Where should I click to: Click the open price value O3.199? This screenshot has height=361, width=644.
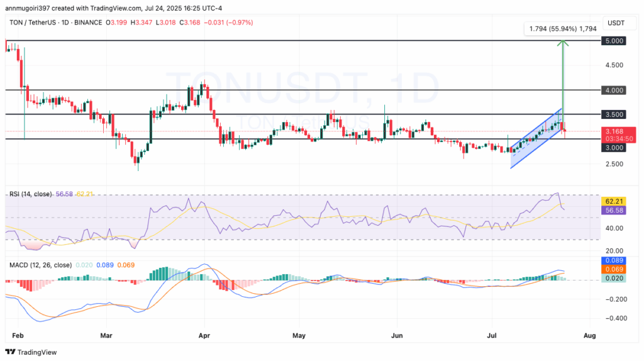coord(116,23)
